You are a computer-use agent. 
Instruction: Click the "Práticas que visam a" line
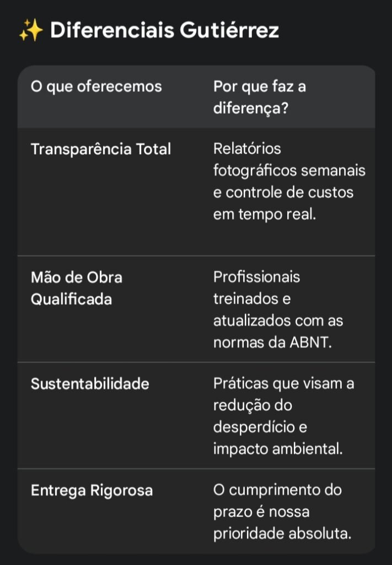click(283, 383)
